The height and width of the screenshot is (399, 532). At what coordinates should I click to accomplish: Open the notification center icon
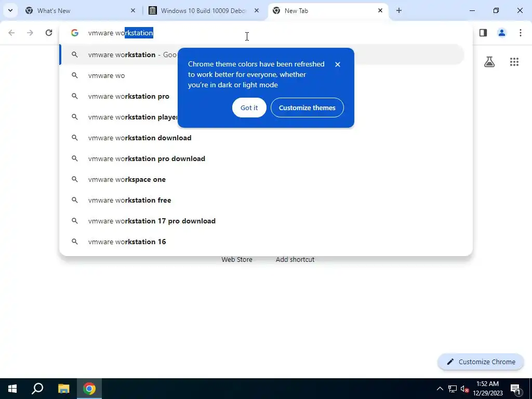click(x=516, y=389)
